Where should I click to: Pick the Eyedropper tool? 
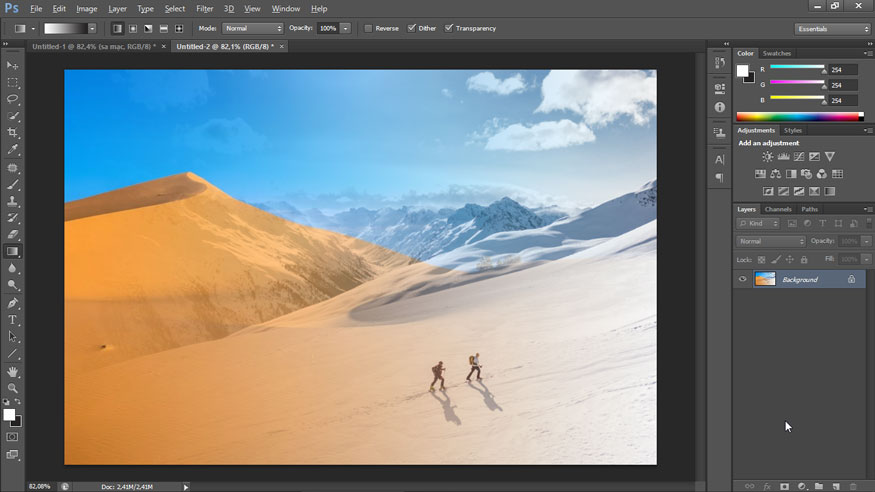(13, 150)
